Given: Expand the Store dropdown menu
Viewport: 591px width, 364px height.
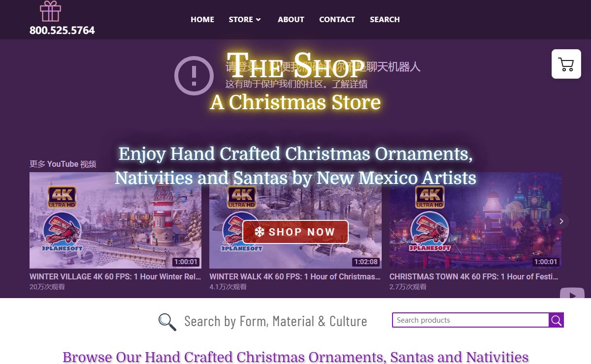Looking at the screenshot, I should click(245, 20).
